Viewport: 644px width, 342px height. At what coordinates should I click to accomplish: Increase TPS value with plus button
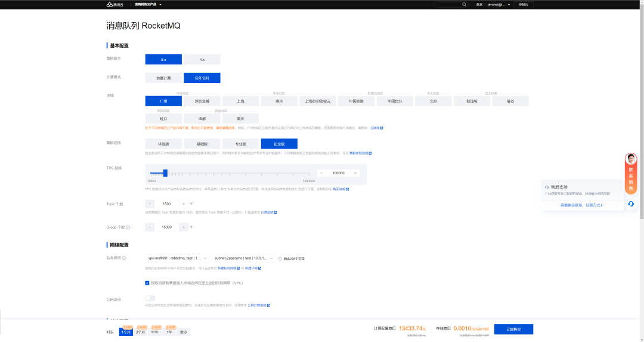(355, 173)
